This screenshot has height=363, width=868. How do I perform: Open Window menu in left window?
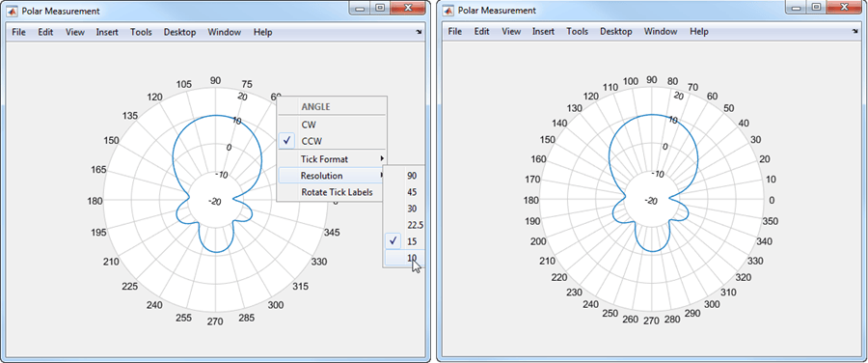[x=224, y=32]
